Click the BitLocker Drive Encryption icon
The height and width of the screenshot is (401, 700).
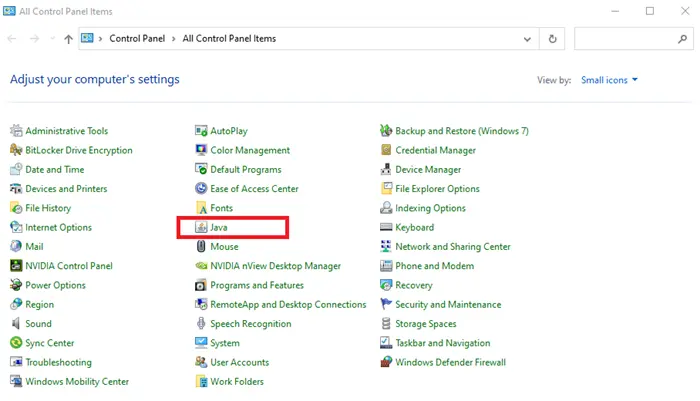(x=16, y=150)
